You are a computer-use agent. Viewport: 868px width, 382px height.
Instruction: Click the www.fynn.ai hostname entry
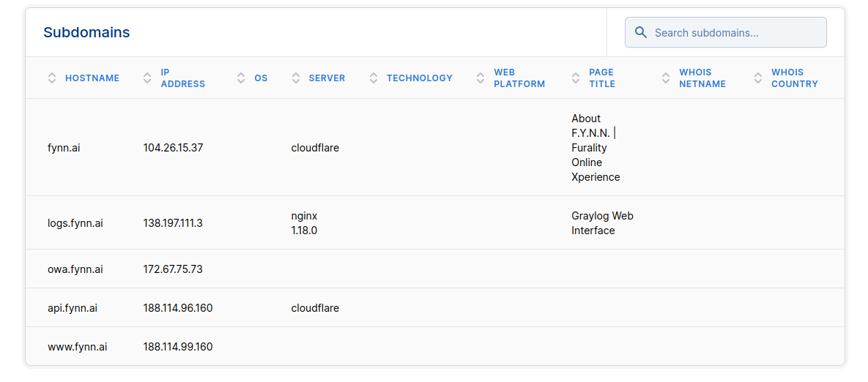point(78,347)
